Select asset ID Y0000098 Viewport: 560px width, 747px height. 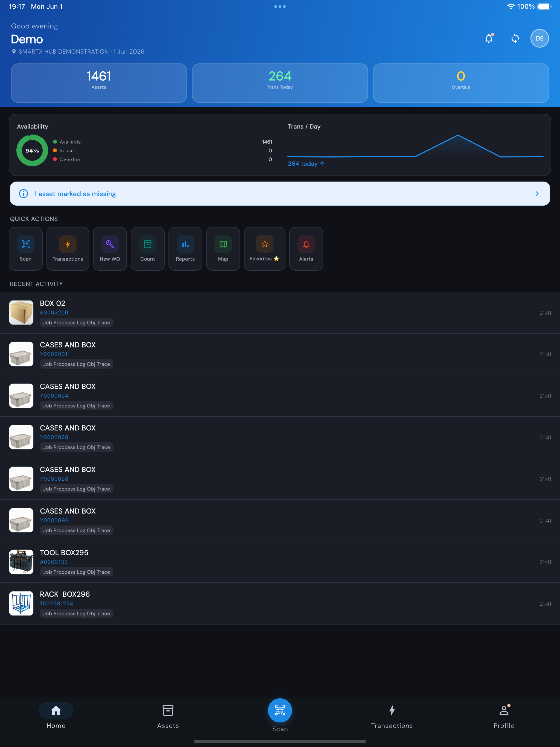[x=54, y=520]
